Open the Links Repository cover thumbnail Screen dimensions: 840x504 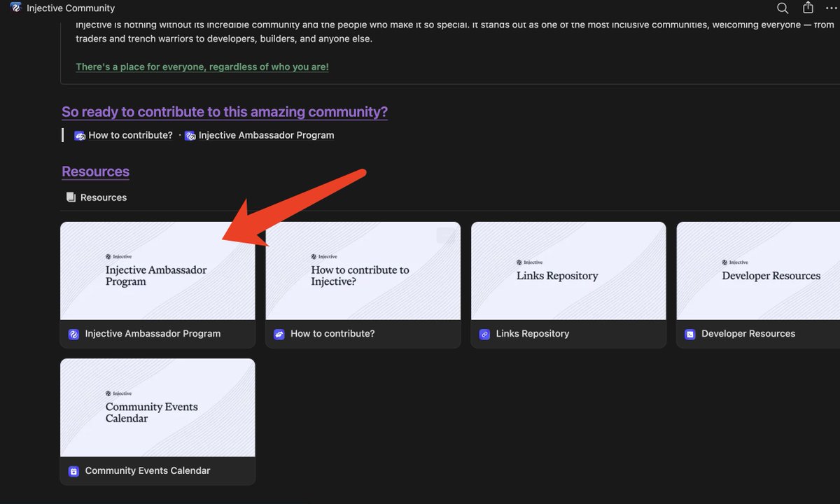click(568, 271)
